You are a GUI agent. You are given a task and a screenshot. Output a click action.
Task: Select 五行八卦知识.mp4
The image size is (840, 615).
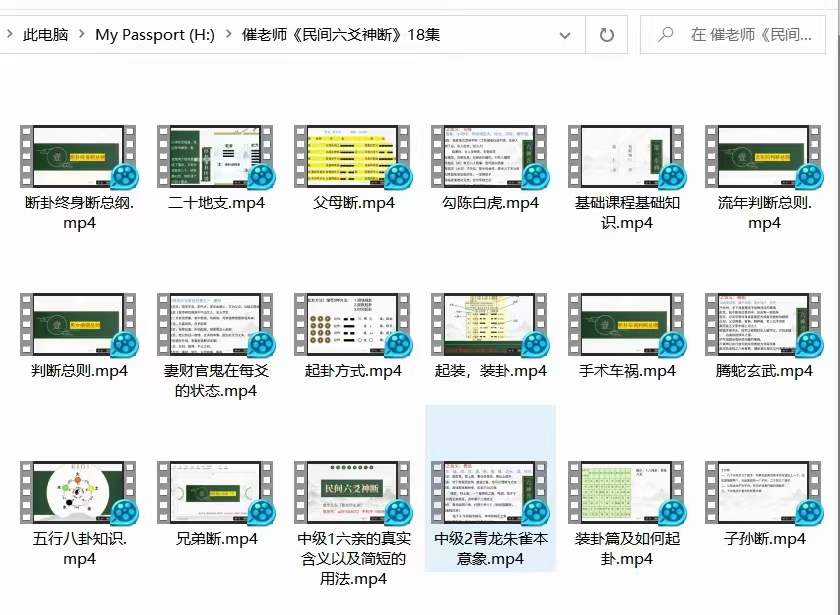tap(79, 490)
